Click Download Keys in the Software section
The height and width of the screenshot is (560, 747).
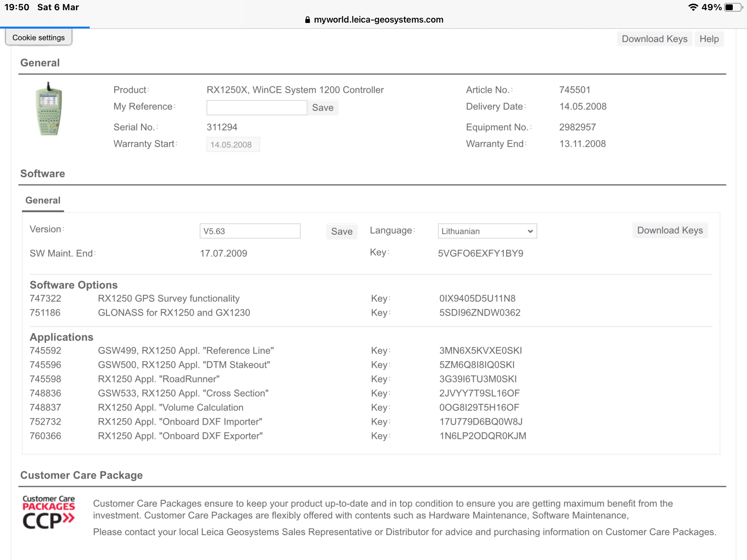670,230
